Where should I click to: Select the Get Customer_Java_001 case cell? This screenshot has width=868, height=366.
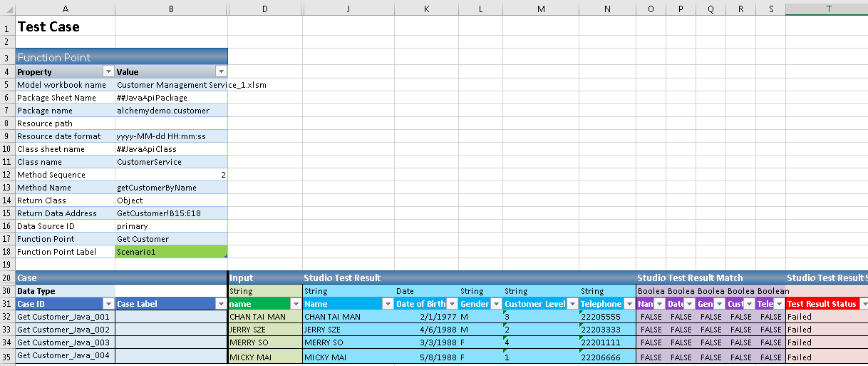[65, 317]
